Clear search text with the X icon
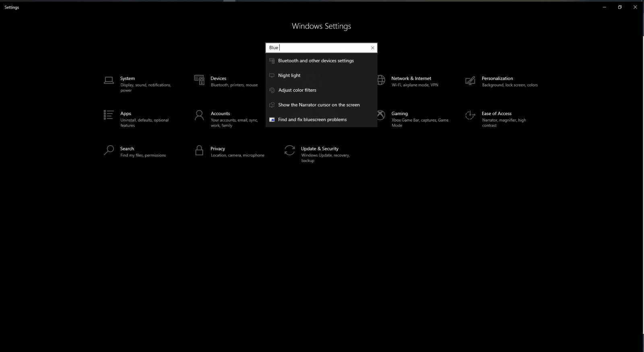Viewport: 644px width, 352px height. pyautogui.click(x=373, y=48)
